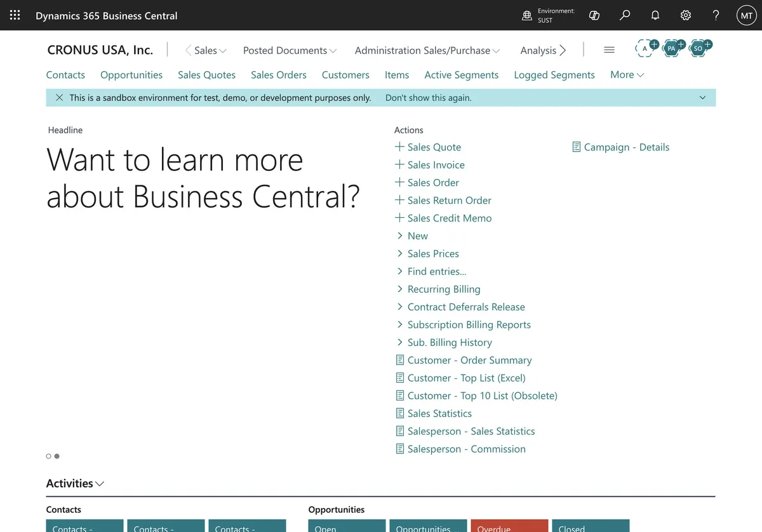Image resolution: width=762 pixels, height=532 pixels.
Task: Expand Sub. Billing History group
Action: (x=444, y=342)
